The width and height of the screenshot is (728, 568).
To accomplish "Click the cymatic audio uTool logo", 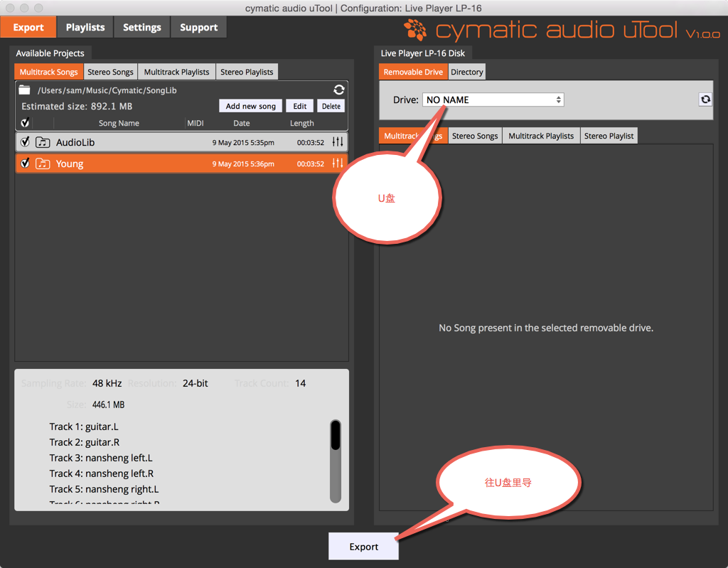I will (562, 30).
